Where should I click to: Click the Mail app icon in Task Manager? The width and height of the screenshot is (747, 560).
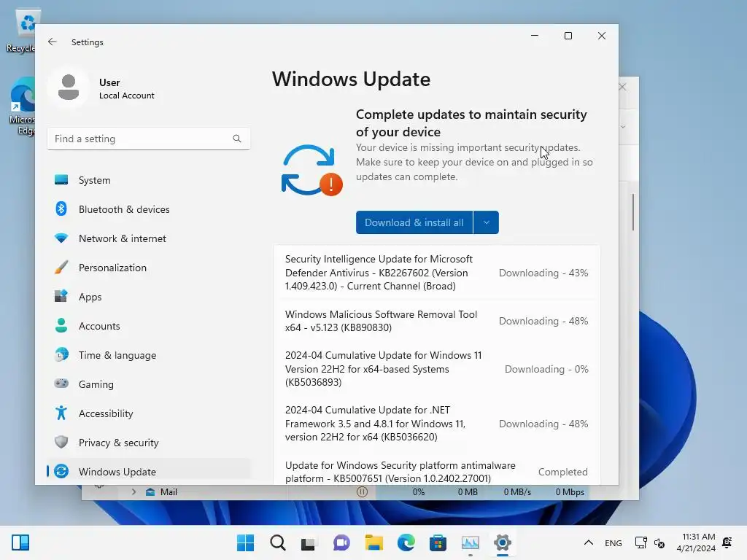(x=150, y=492)
